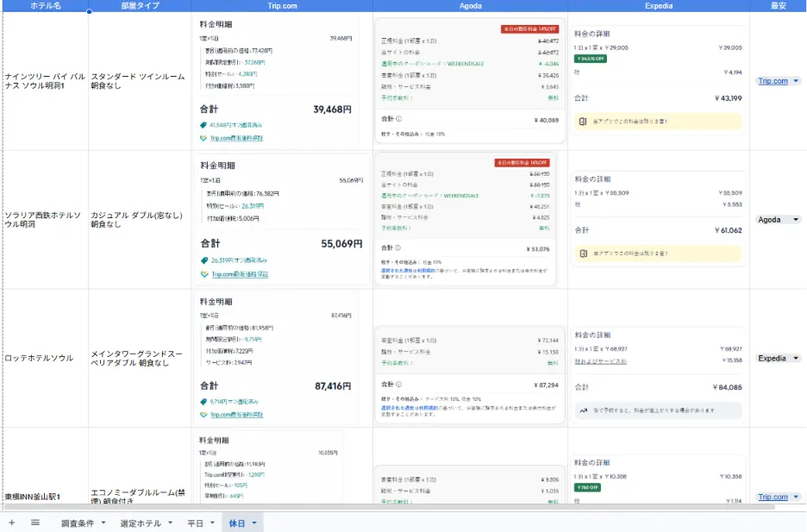
Task: Click the green tag icon under 55,069円
Action: [x=204, y=260]
